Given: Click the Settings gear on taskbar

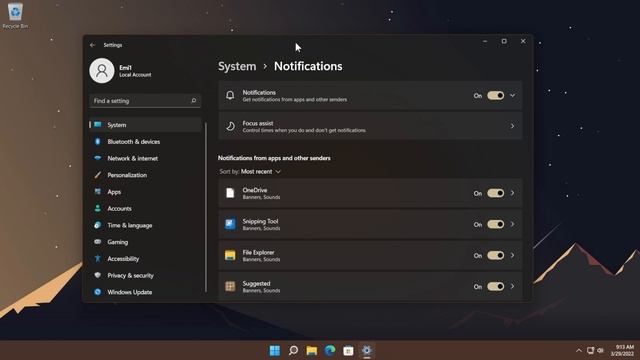Looking at the screenshot, I should tap(367, 351).
